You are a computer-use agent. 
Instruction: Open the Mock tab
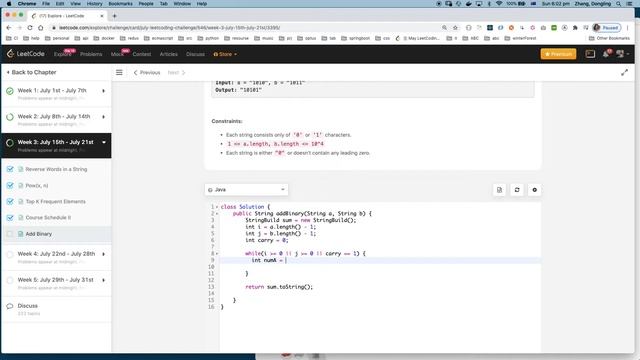click(x=117, y=54)
